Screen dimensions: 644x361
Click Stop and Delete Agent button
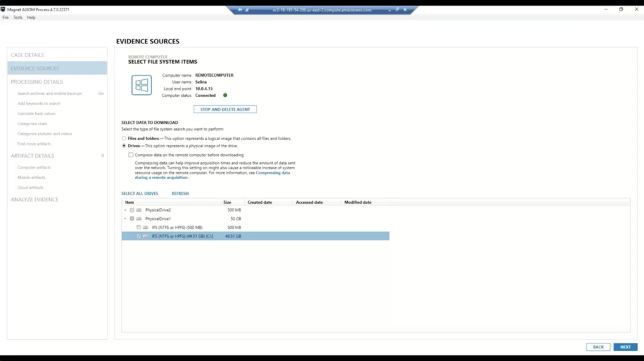coord(225,109)
